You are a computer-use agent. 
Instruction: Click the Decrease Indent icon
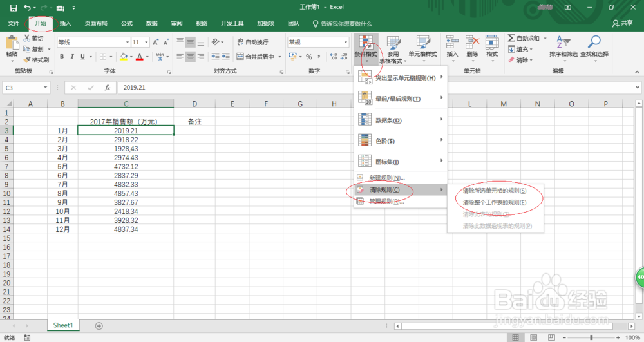(215, 56)
